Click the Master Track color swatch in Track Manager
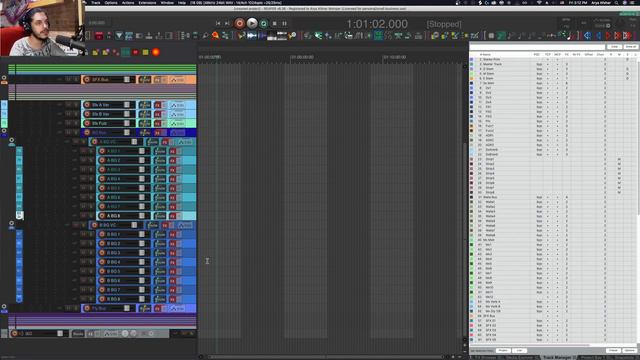Viewport: 640px width, 360px height. [x=471, y=64]
